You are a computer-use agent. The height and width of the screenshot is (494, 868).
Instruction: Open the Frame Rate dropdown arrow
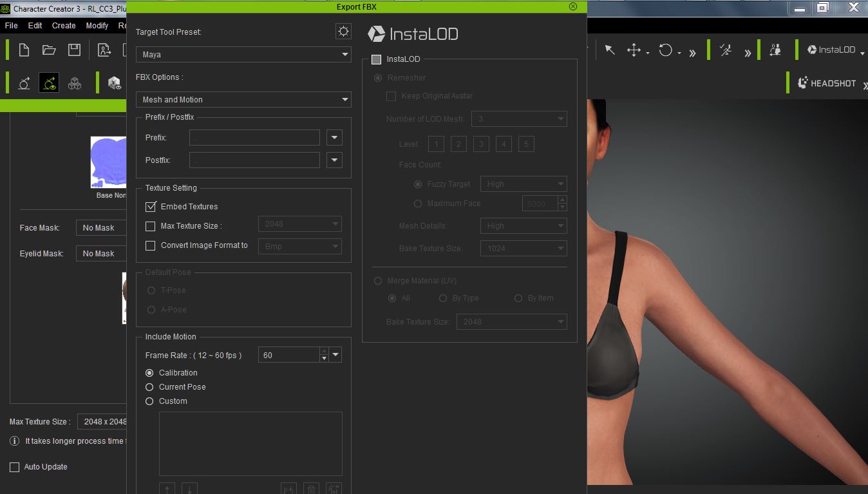[x=336, y=355]
